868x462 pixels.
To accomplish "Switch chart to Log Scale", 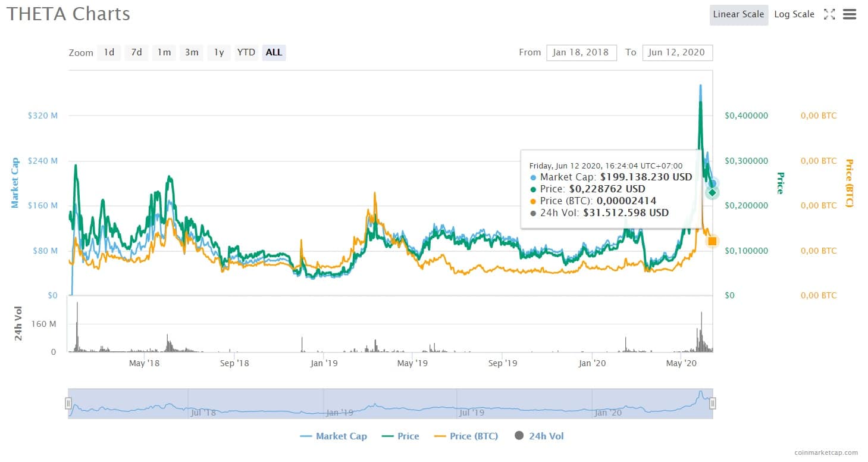I will [x=794, y=14].
